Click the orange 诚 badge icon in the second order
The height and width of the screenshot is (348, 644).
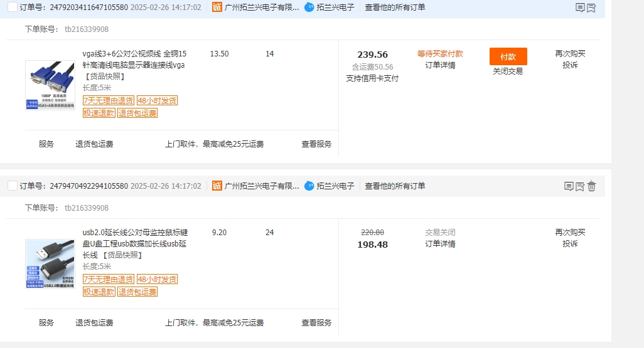(x=217, y=186)
